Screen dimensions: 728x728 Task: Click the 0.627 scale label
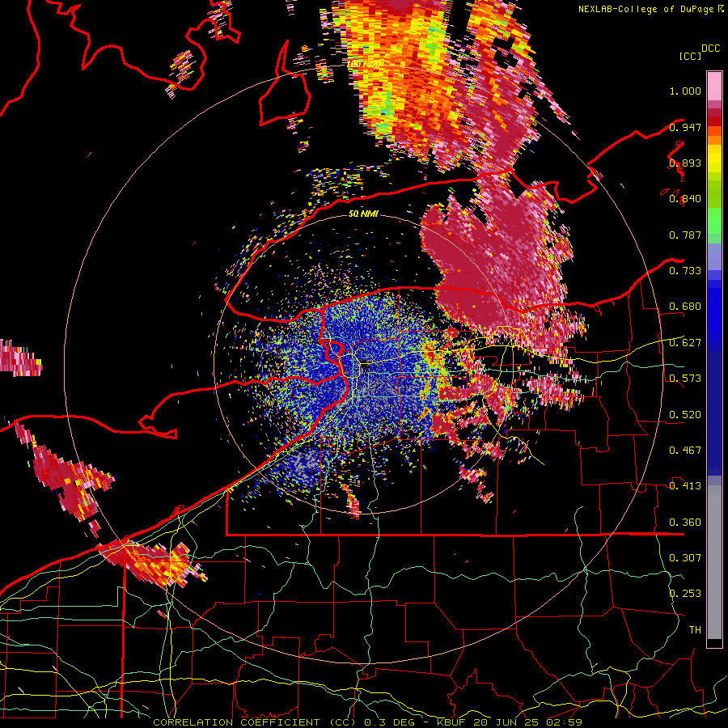[685, 343]
